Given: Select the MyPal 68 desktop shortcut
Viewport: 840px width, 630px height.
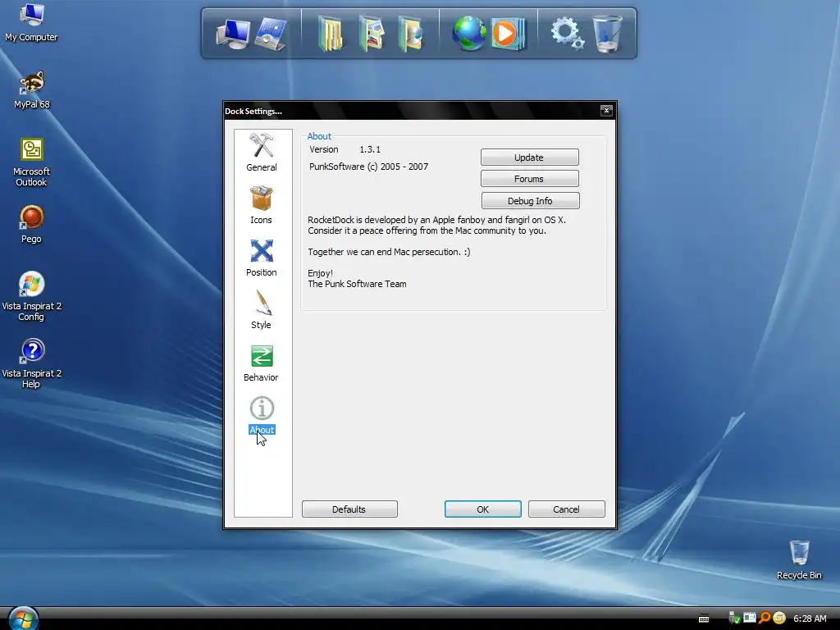Looking at the screenshot, I should click(x=31, y=90).
